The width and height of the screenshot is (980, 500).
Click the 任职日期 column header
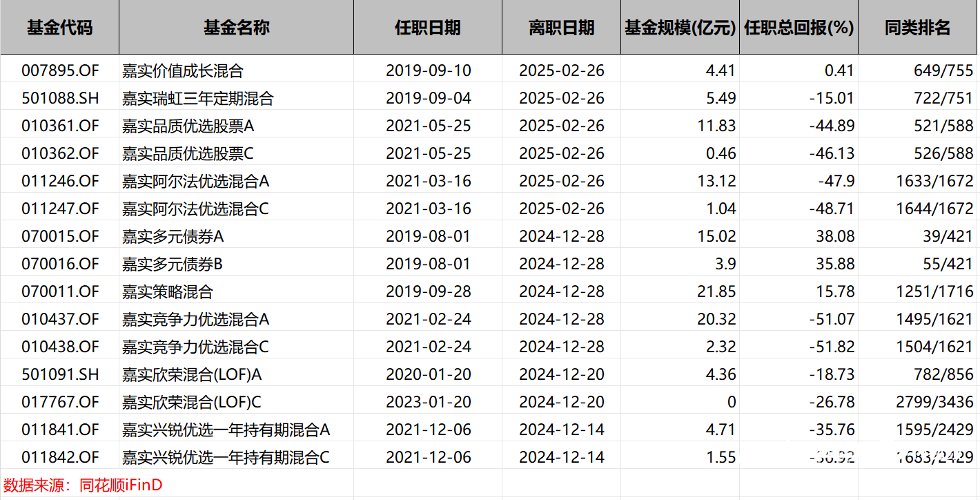coord(427,28)
